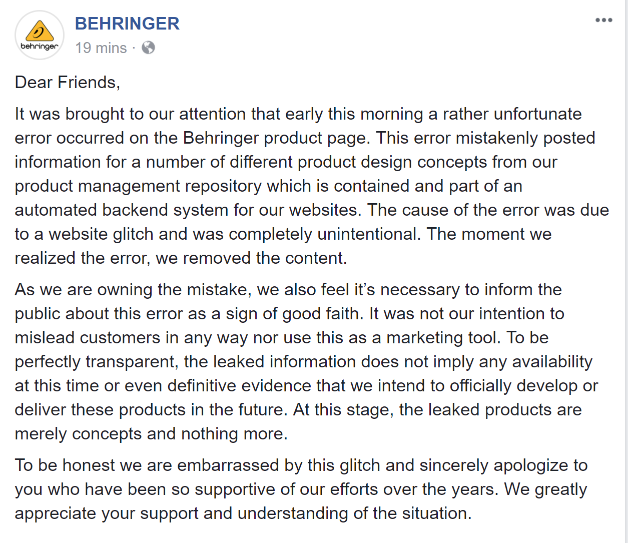This screenshot has height=543, width=628.
Task: Open the post's 19 mins timestamp
Action: click(101, 48)
